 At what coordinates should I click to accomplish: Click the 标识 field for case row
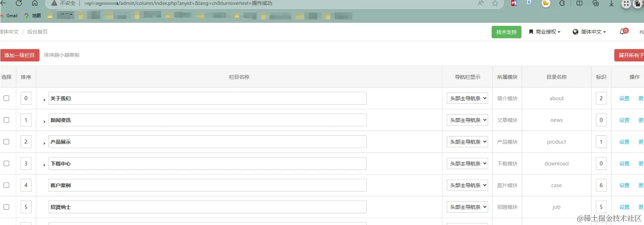click(x=601, y=185)
